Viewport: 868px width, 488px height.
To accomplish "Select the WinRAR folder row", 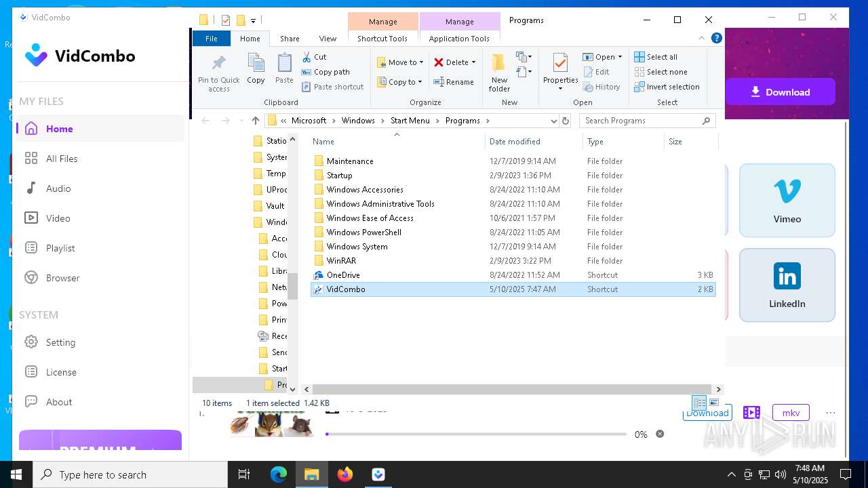I will coord(513,261).
